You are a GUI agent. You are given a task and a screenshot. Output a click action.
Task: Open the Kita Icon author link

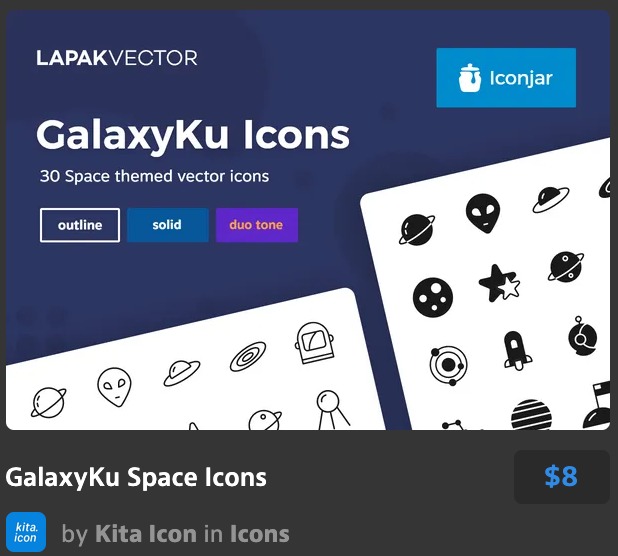(146, 534)
